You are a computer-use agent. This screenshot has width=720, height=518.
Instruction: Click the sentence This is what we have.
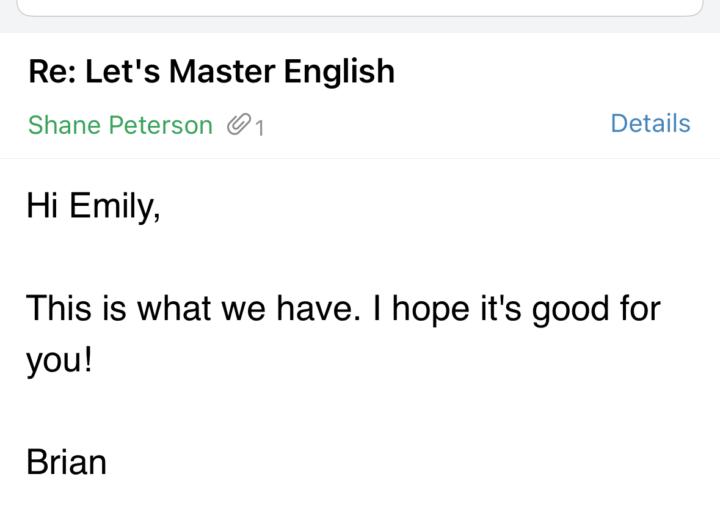click(193, 308)
